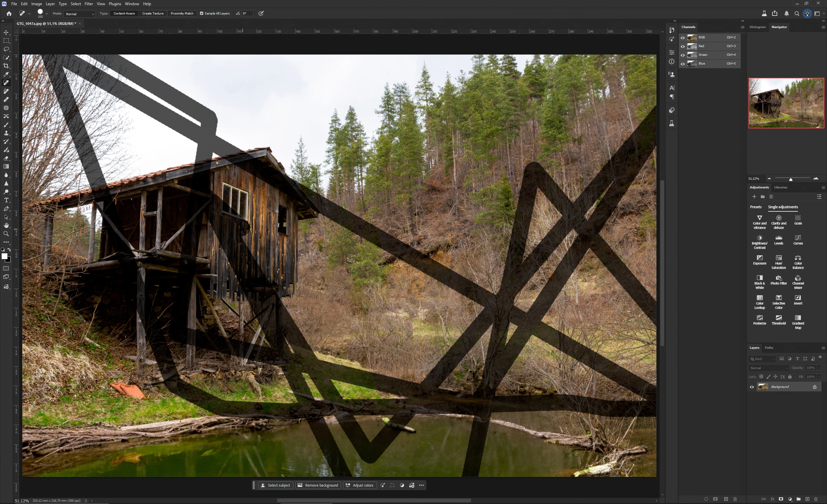Select the Horizontal Type tool

point(6,200)
